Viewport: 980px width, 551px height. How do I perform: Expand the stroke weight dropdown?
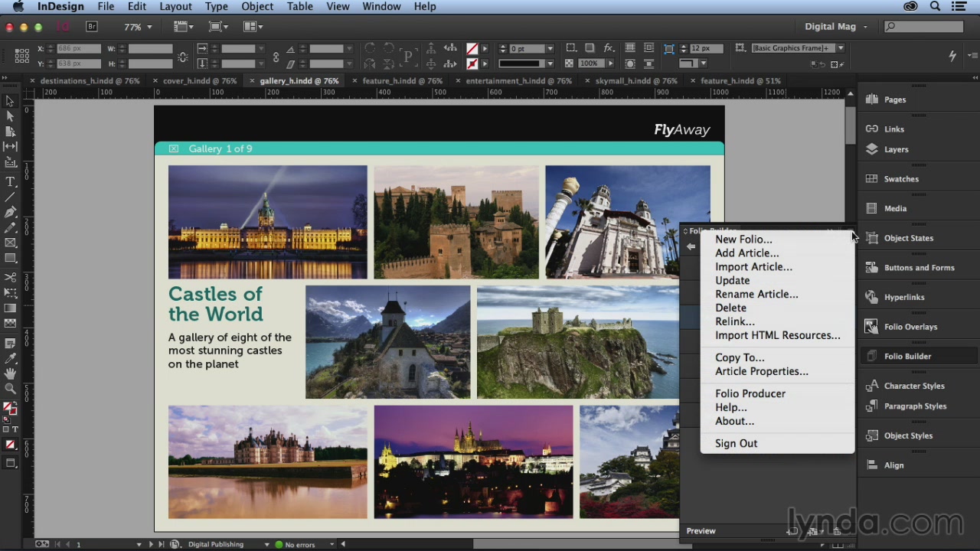click(x=550, y=48)
